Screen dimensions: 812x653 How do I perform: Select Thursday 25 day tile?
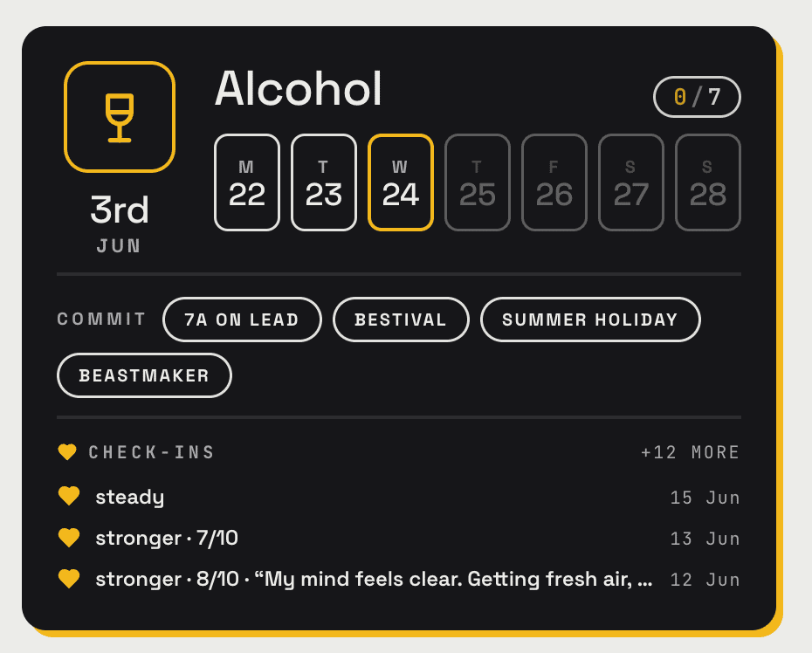point(478,182)
